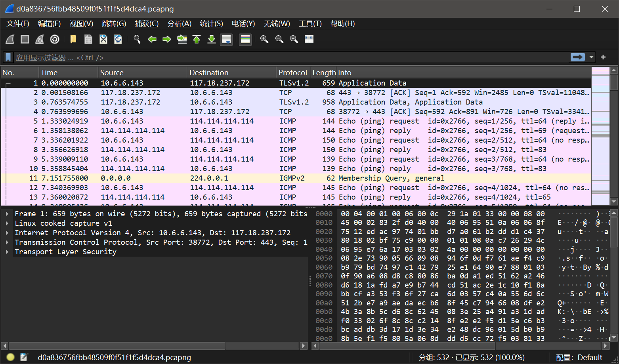This screenshot has height=364, width=619.
Task: Click the zoom in magnifier icon
Action: (264, 39)
